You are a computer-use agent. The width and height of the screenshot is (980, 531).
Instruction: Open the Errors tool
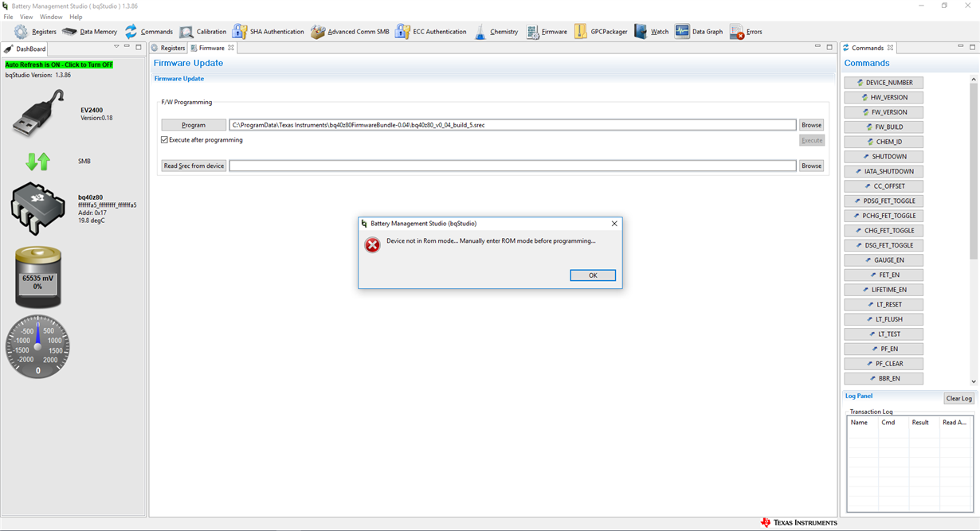tap(746, 32)
